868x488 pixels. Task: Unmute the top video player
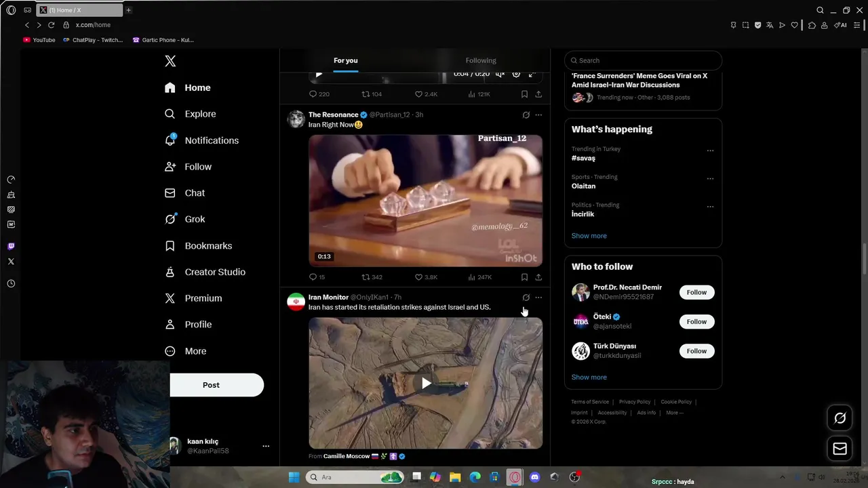point(500,75)
